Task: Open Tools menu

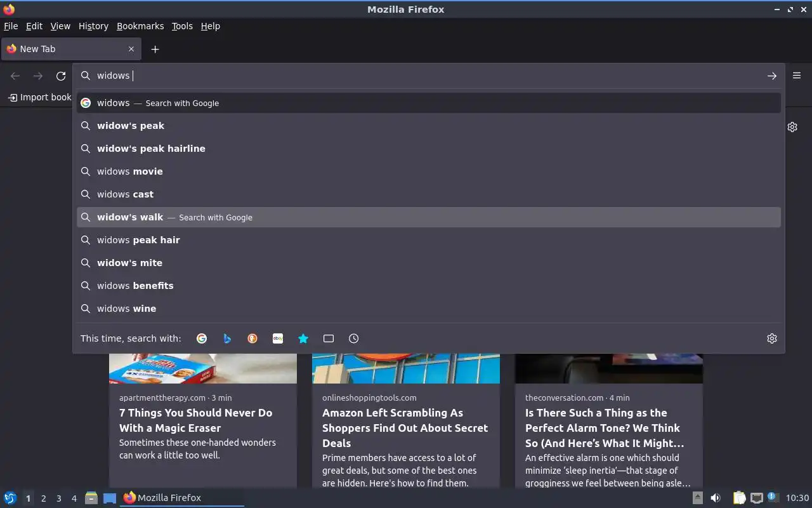Action: [x=182, y=26]
